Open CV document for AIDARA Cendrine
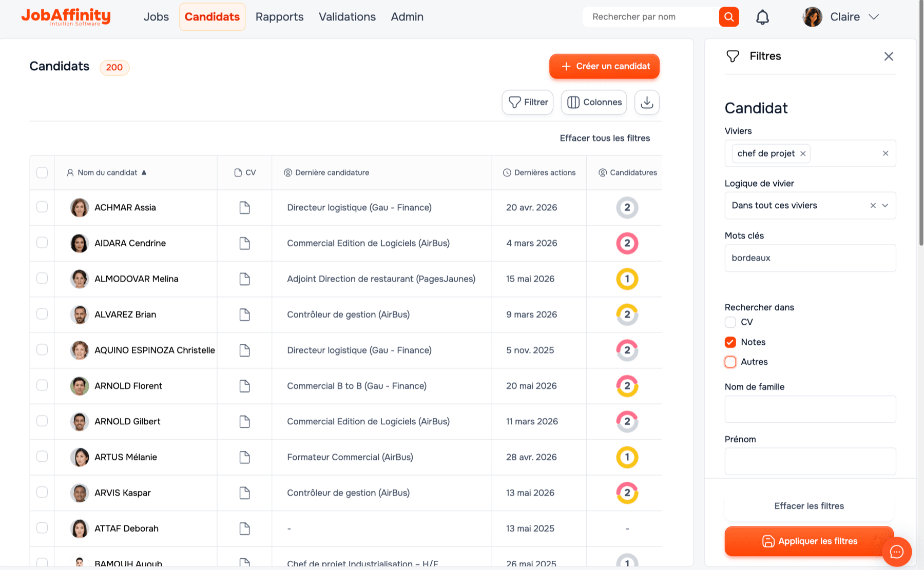 pyautogui.click(x=244, y=243)
